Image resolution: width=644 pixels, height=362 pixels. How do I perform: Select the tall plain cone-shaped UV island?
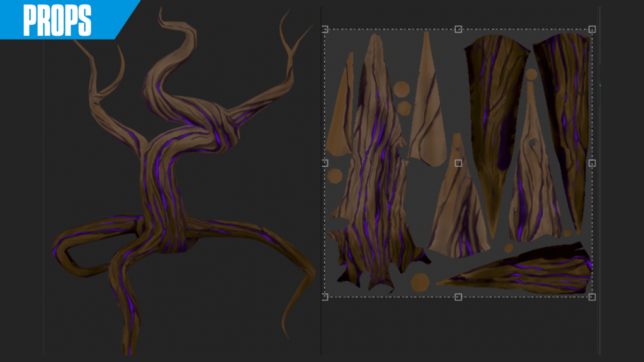pos(428,101)
